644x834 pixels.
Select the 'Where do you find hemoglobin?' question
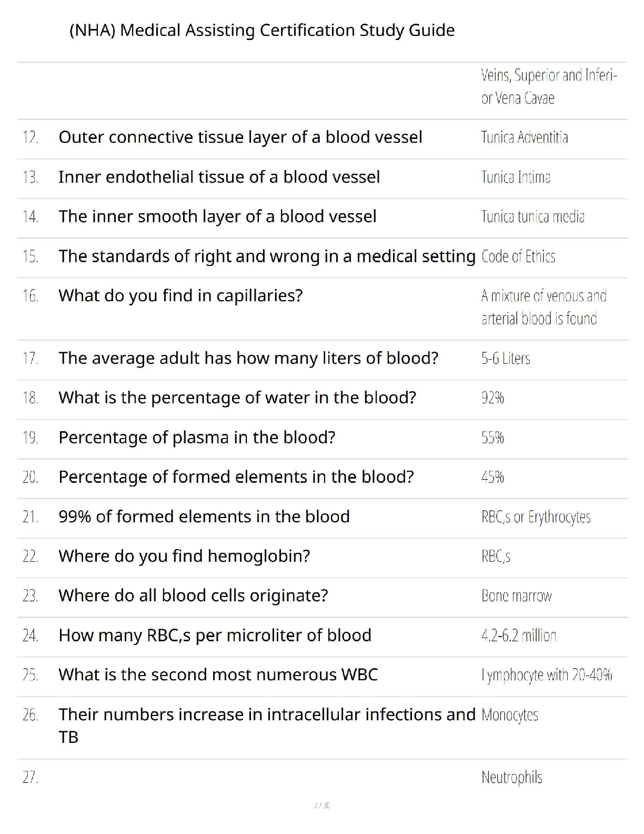click(184, 556)
